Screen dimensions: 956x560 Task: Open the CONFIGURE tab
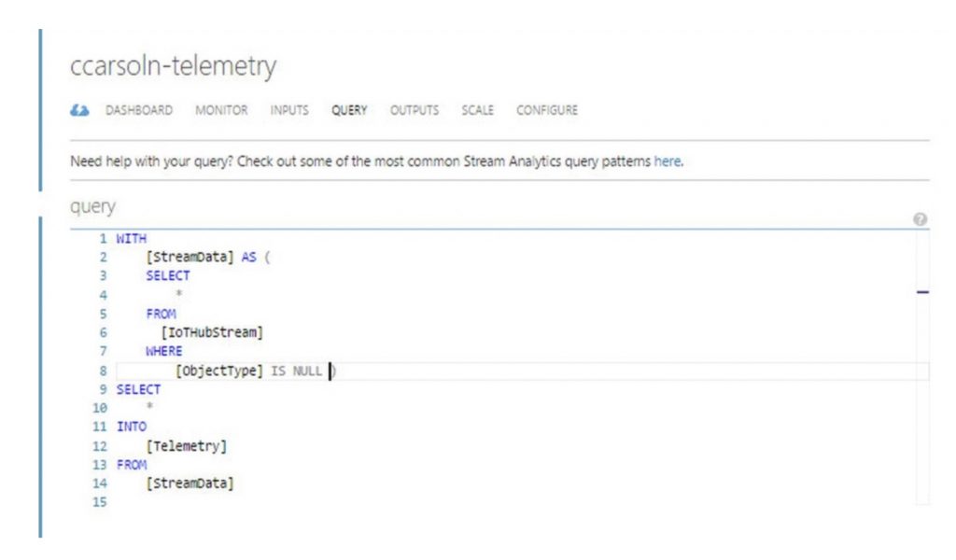[547, 110]
